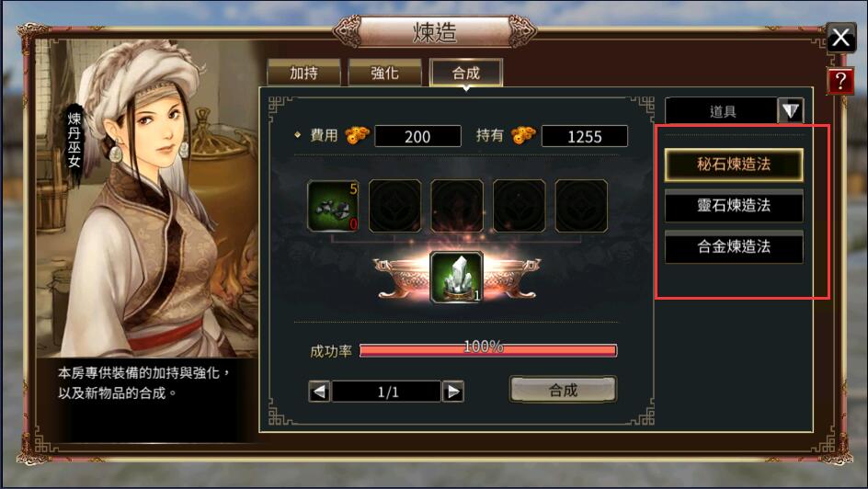
Task: Decrease quantity with the left arrow
Action: click(319, 392)
